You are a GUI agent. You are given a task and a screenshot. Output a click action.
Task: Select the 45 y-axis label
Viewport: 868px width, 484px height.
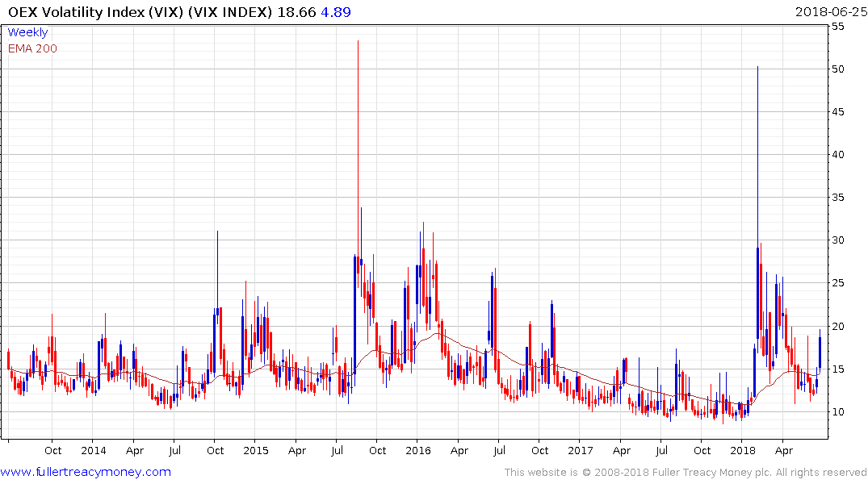(x=837, y=112)
